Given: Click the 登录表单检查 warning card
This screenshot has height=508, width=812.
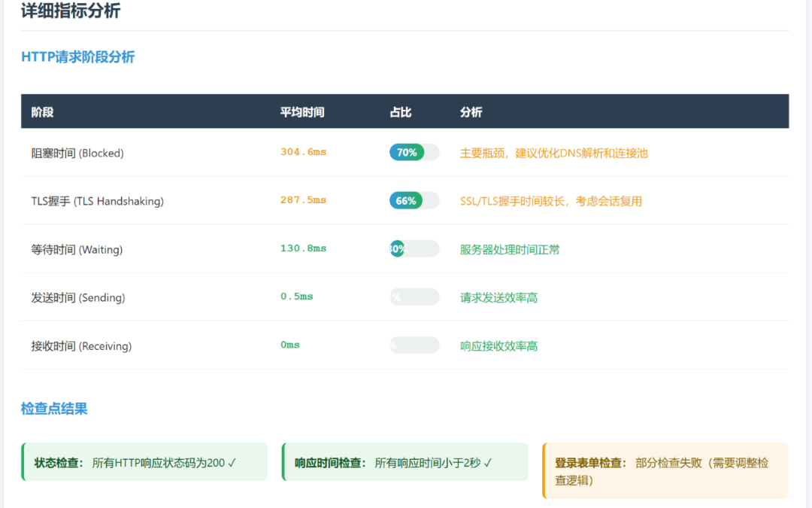Looking at the screenshot, I should 665,470.
